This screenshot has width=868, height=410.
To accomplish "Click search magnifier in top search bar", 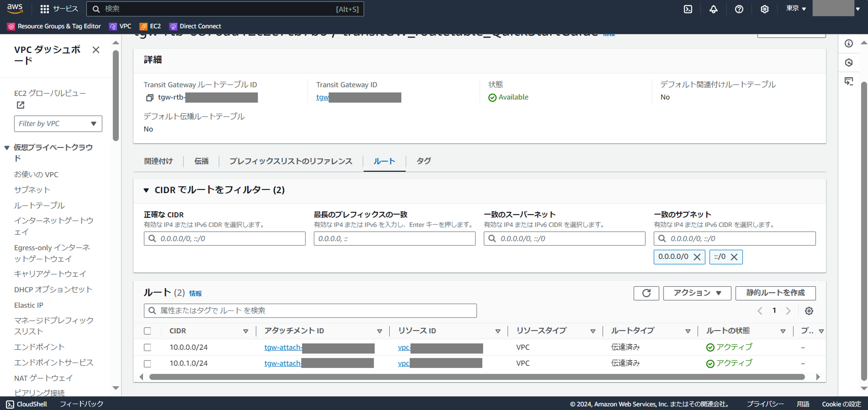I will click(x=96, y=9).
